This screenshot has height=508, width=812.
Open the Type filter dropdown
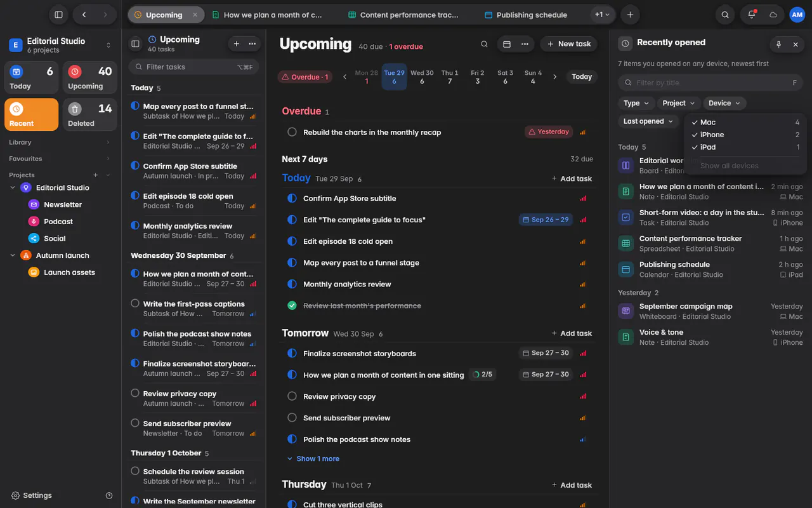(636, 103)
